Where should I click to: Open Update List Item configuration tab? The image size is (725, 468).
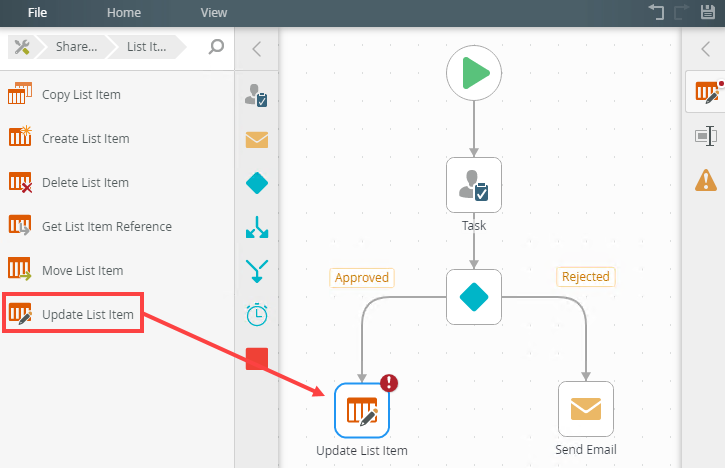click(x=706, y=92)
